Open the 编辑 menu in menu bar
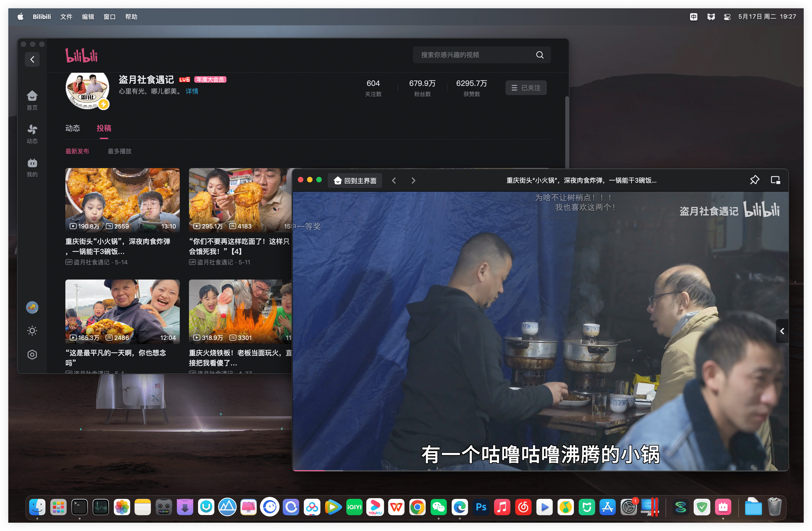Viewport: 812px width, 531px height. click(88, 17)
